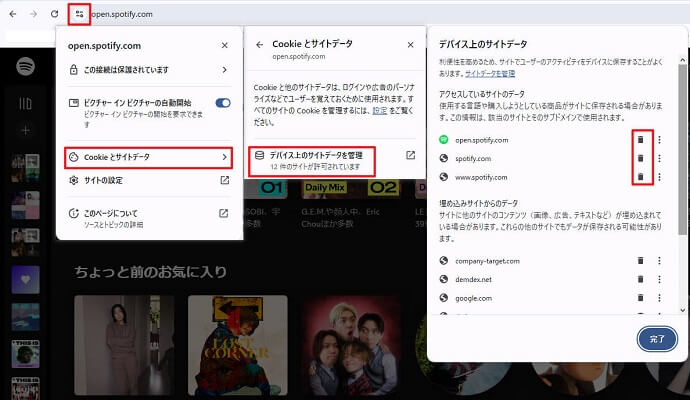690x400 pixels.
Task: Open first album under ちょっと前のお気に入り
Action: 124,345
